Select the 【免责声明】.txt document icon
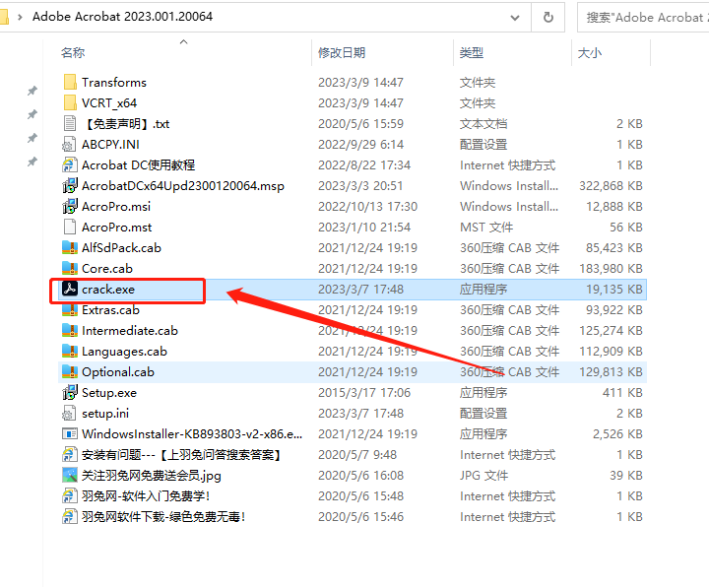The image size is (709, 588). pos(70,124)
